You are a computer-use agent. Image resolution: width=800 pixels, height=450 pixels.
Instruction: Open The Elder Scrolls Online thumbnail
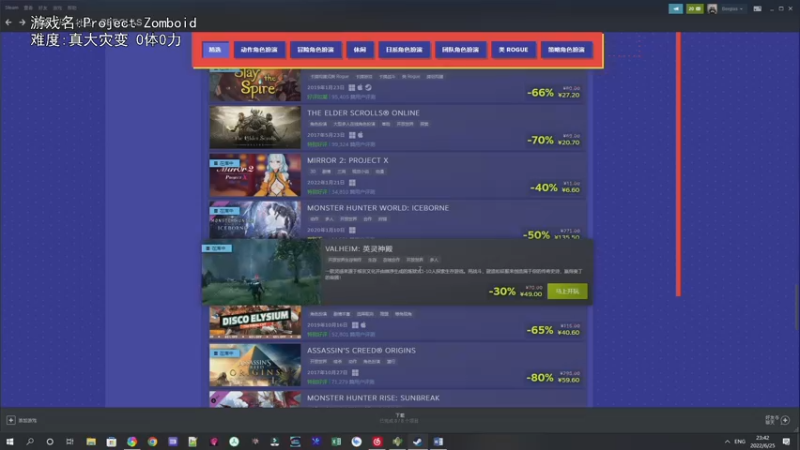coord(255,128)
